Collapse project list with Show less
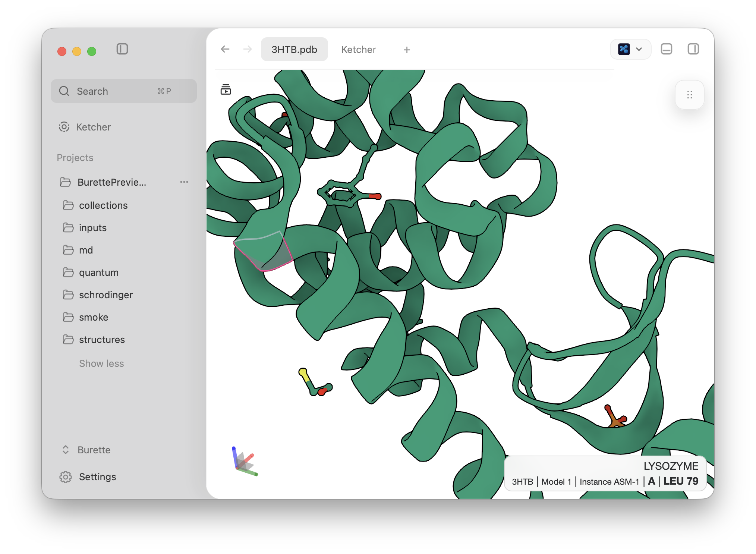The image size is (756, 554). [101, 363]
